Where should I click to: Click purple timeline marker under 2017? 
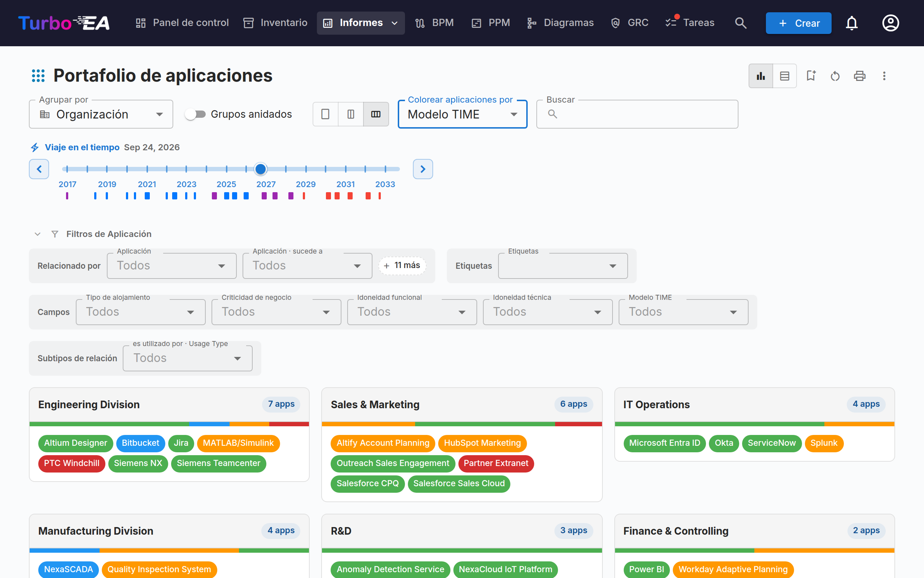pyautogui.click(x=67, y=196)
